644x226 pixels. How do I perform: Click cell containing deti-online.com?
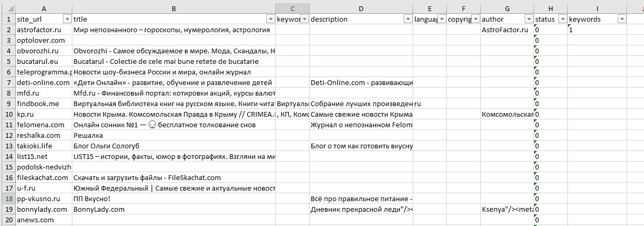pyautogui.click(x=44, y=82)
